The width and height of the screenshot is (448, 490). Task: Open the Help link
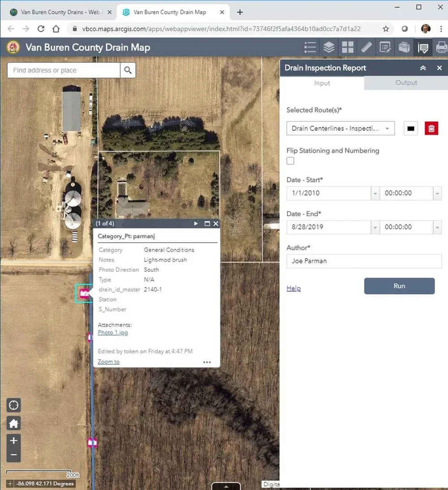tap(293, 288)
